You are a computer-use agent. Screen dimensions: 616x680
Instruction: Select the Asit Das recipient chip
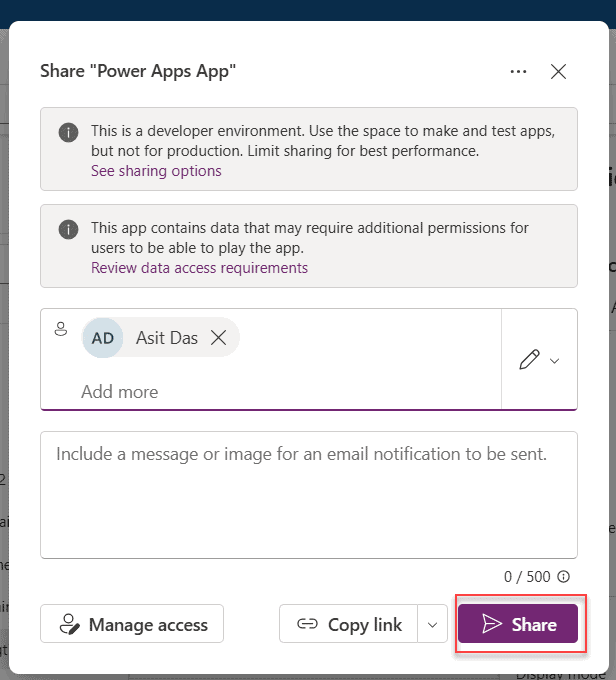pos(161,337)
